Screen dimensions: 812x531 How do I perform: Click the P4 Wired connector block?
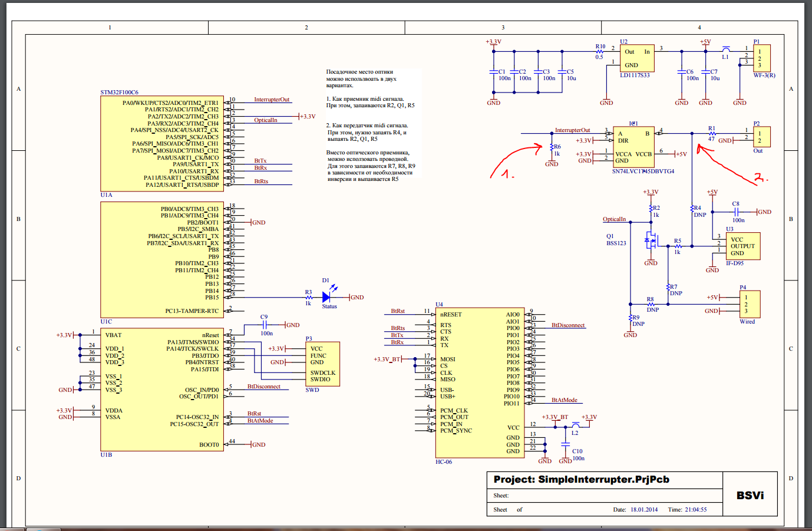[750, 304]
